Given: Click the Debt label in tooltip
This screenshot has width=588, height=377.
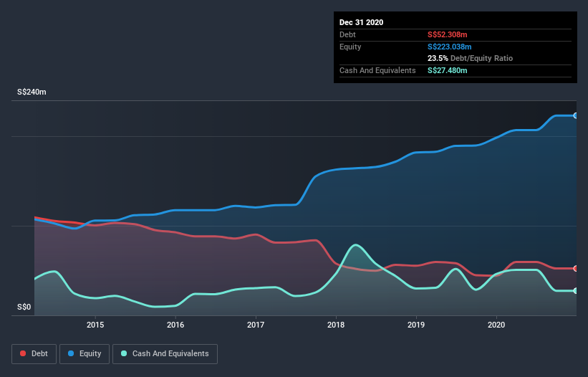Looking at the screenshot, I should (347, 34).
